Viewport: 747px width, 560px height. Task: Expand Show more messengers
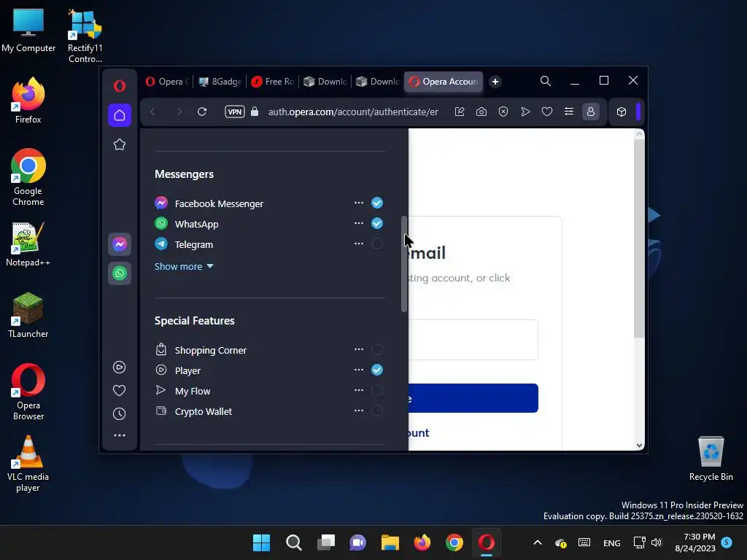click(x=184, y=267)
